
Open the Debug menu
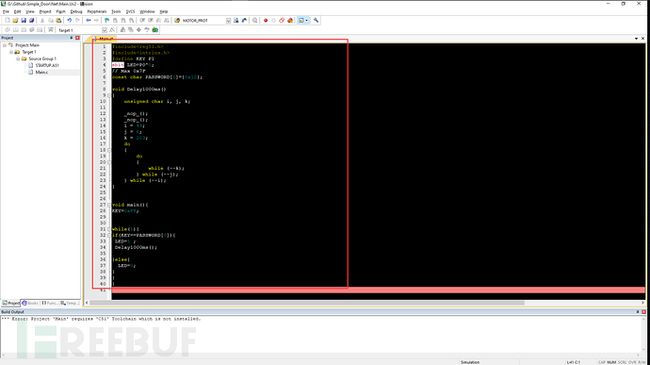pyautogui.click(x=76, y=12)
